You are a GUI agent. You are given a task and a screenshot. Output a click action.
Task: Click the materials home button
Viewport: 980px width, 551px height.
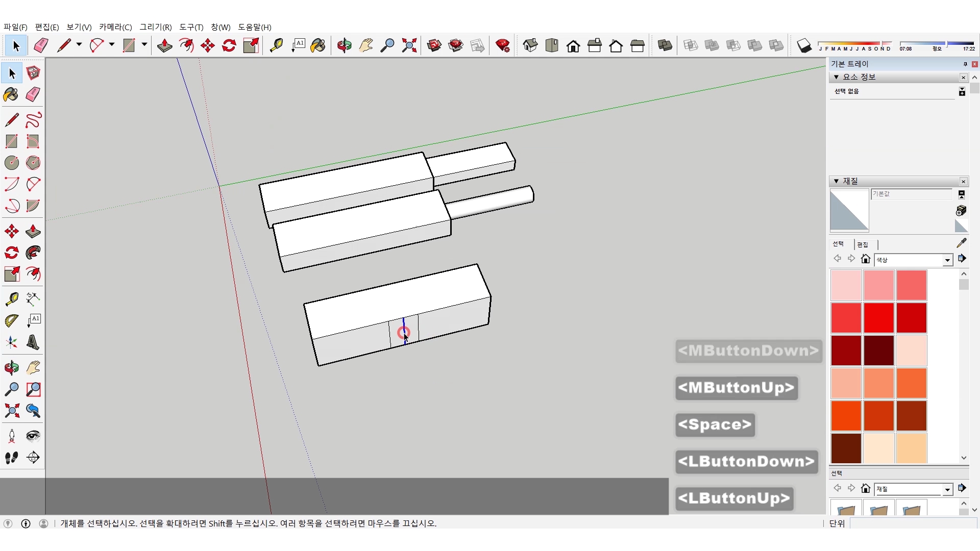click(865, 259)
